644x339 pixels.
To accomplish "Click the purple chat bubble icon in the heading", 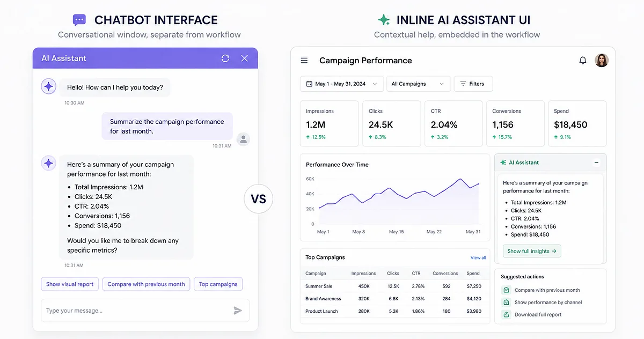I will pos(79,20).
